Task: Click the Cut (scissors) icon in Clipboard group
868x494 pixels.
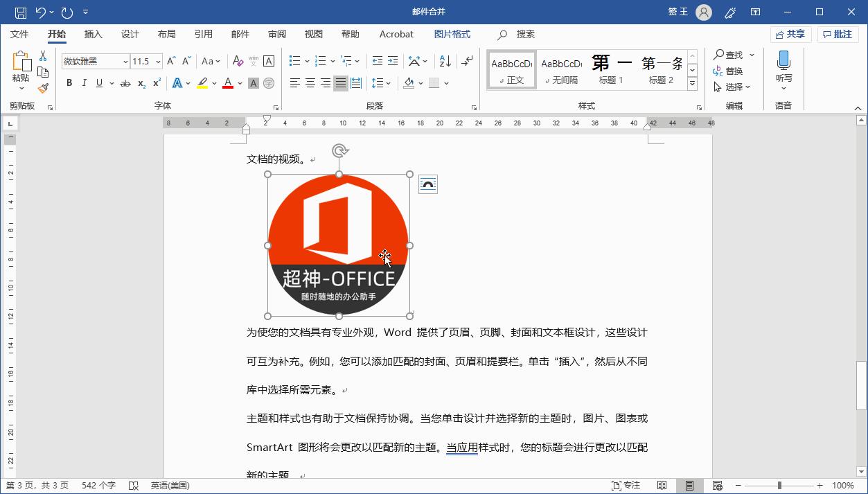Action: click(42, 55)
